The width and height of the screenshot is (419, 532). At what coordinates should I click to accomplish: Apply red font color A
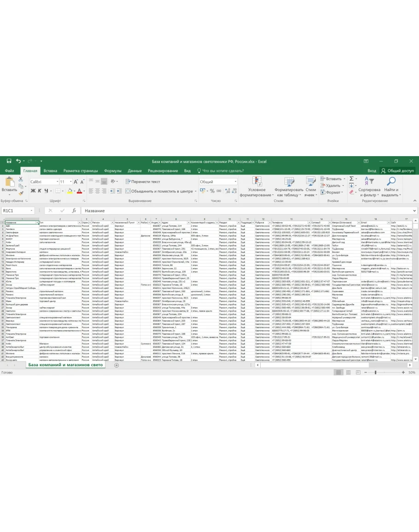[79, 191]
